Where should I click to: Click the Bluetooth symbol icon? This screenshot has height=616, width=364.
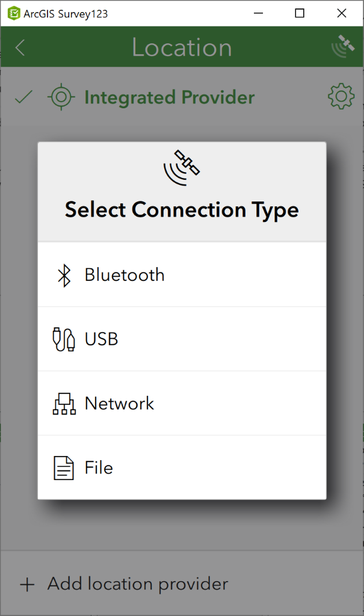[64, 275]
